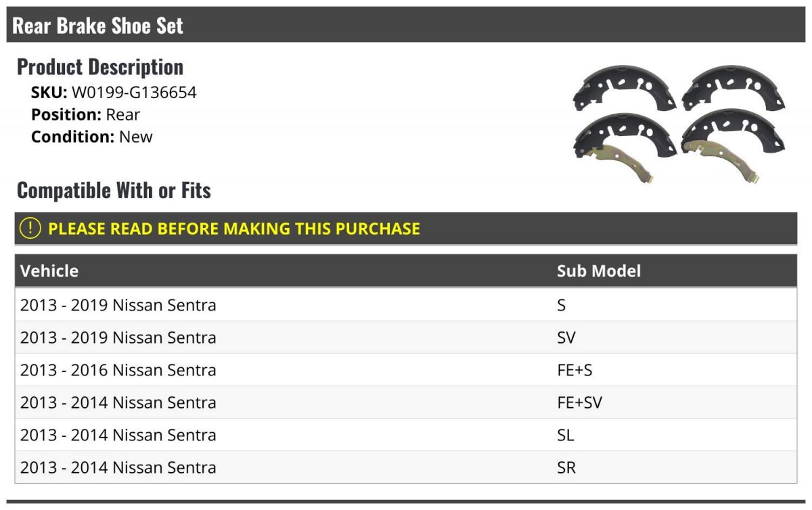The width and height of the screenshot is (812, 510).
Task: Click the Compatible With or Fits heading
Action: (x=114, y=190)
